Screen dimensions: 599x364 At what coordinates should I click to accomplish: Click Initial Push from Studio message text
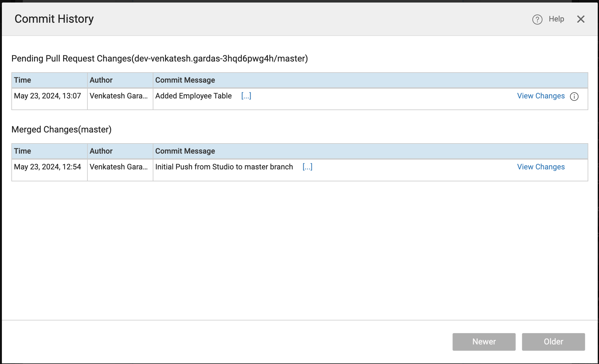click(x=224, y=167)
